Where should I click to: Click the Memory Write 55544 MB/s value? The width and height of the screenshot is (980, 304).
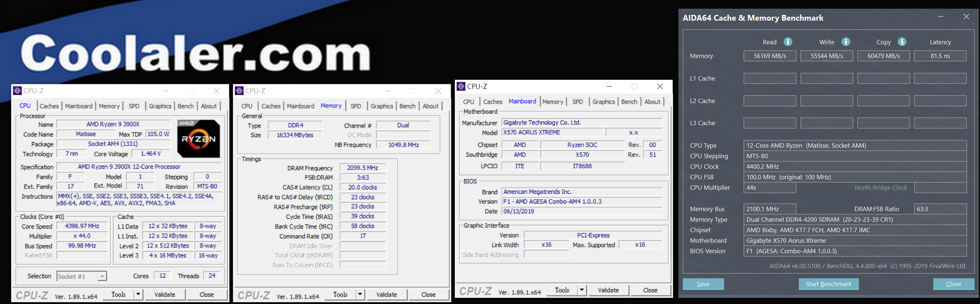pyautogui.click(x=827, y=56)
